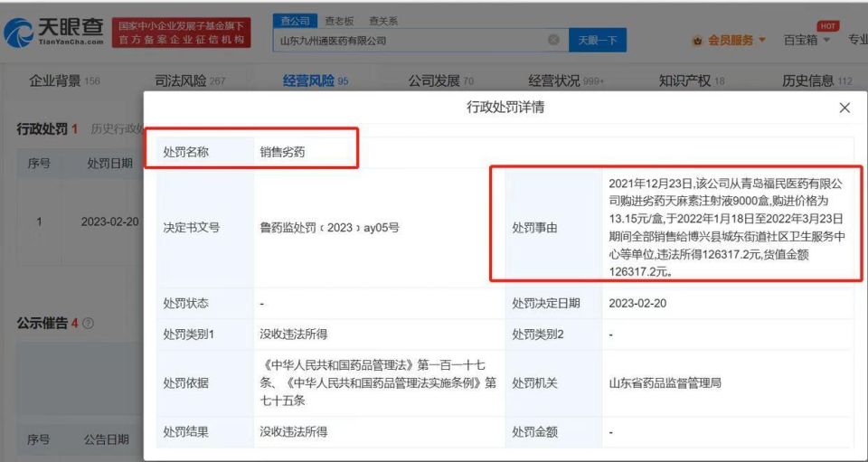Image resolution: width=868 pixels, height=462 pixels.
Task: Click the 处罚类别1 value 没收违法所得
Action: coord(293,335)
